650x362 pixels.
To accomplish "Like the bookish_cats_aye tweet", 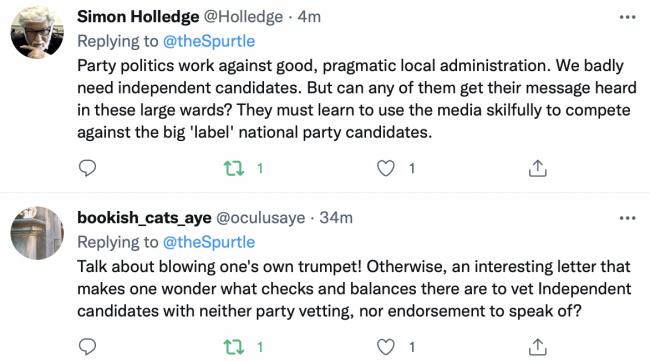I will tap(386, 347).
